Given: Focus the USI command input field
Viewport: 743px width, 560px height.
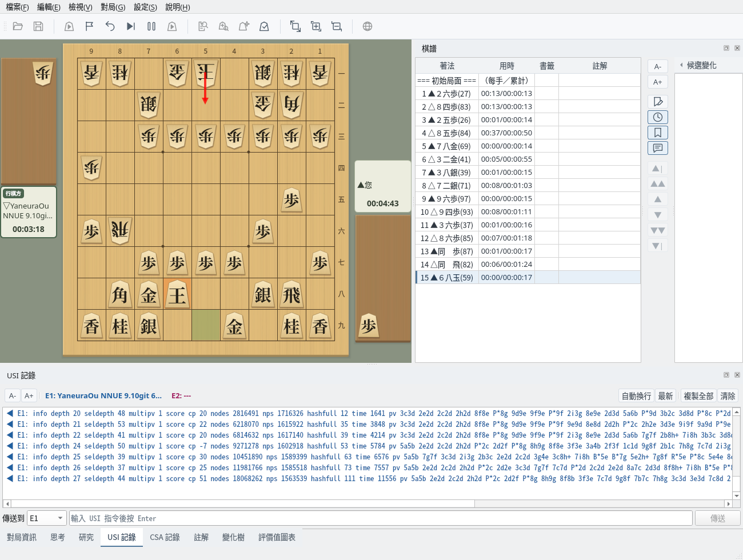Looking at the screenshot, I should coord(381,518).
